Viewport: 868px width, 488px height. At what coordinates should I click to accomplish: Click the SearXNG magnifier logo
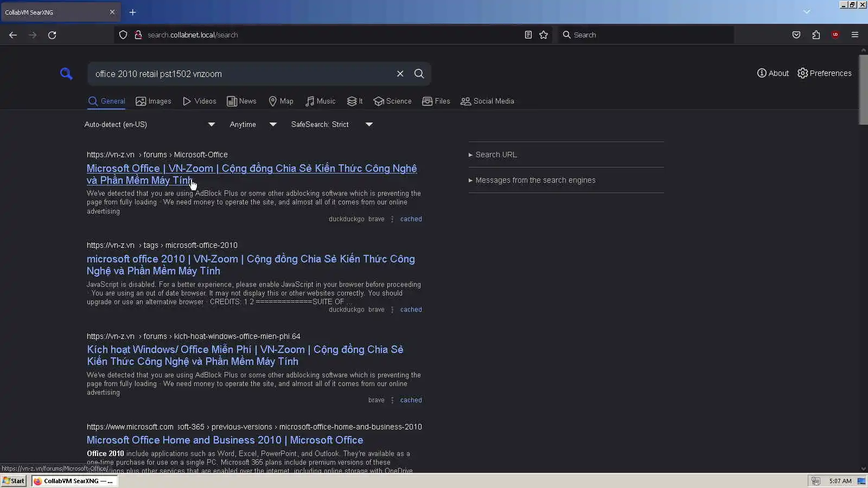point(66,74)
